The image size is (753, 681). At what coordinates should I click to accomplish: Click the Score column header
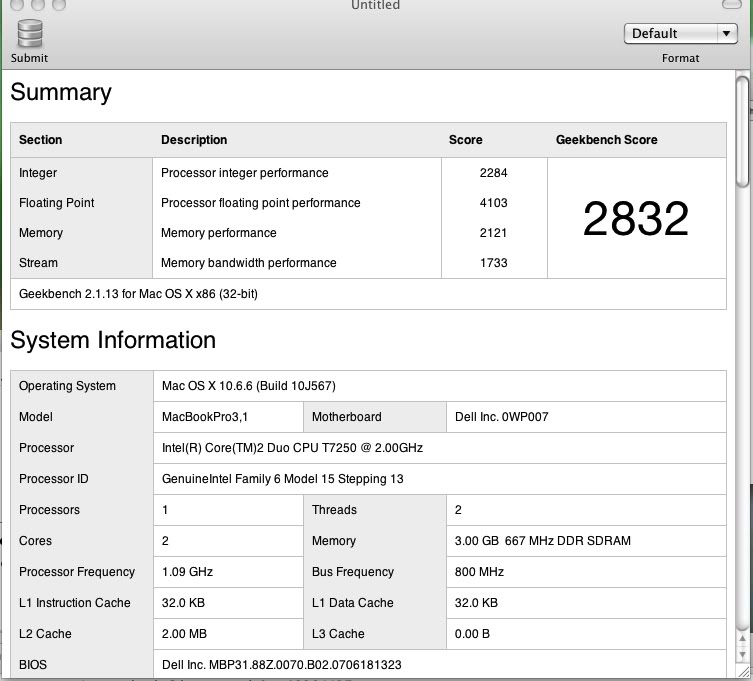(x=465, y=140)
